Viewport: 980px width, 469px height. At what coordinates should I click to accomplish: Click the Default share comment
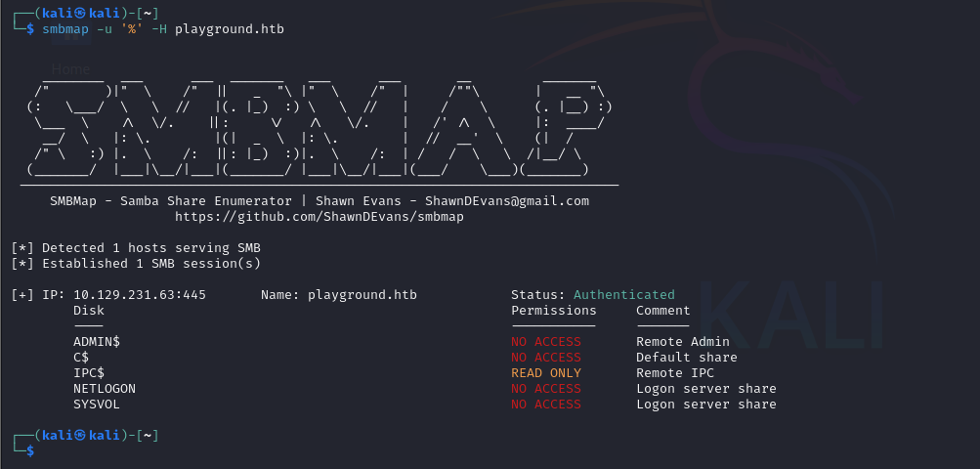pyautogui.click(x=687, y=357)
